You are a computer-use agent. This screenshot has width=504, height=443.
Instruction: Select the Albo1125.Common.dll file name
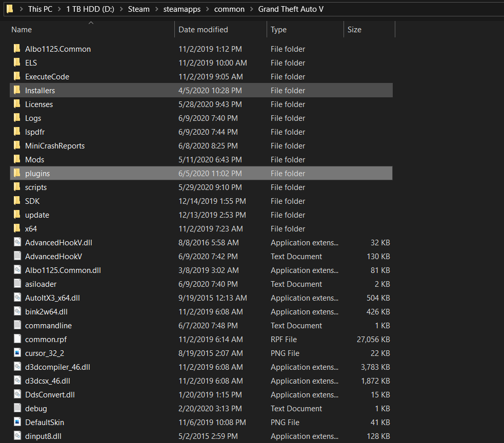click(x=63, y=270)
